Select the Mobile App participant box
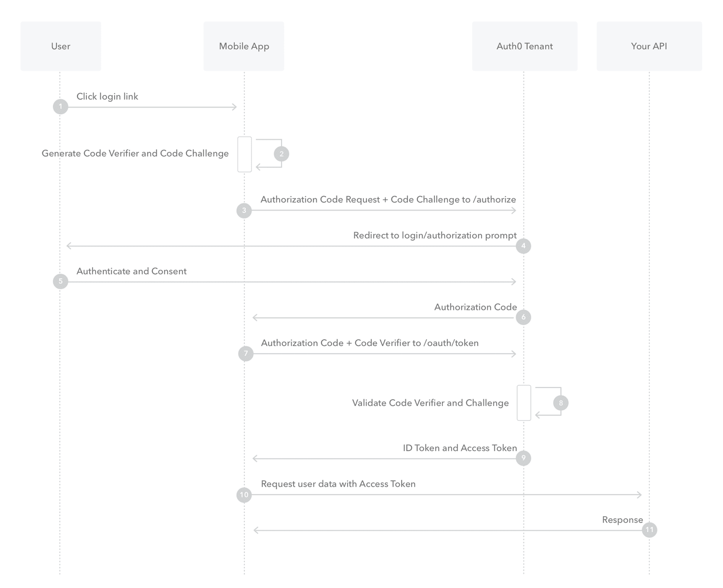Image resolution: width=723 pixels, height=588 pixels. 244,46
